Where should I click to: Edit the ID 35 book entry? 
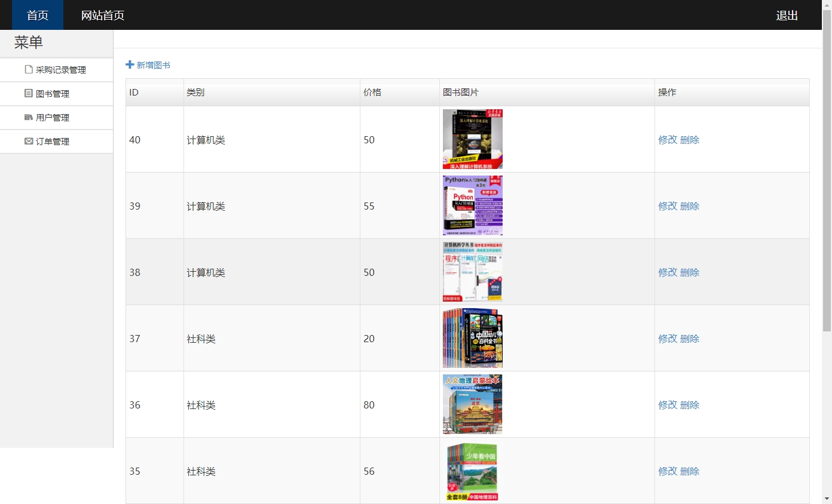coord(668,471)
